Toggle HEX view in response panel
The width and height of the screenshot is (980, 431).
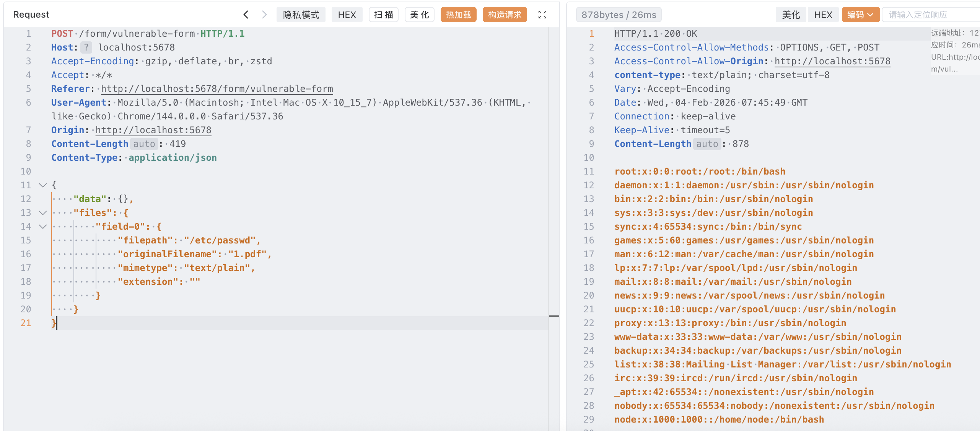823,15
